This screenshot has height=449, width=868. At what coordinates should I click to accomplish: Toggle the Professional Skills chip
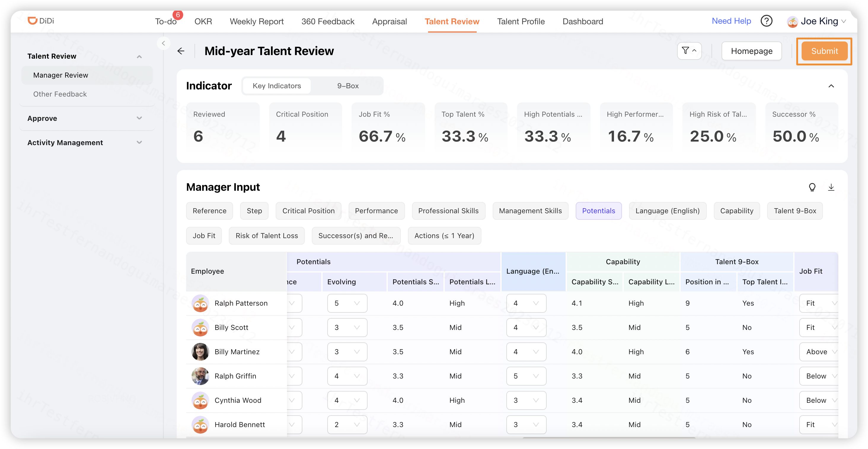coord(448,211)
